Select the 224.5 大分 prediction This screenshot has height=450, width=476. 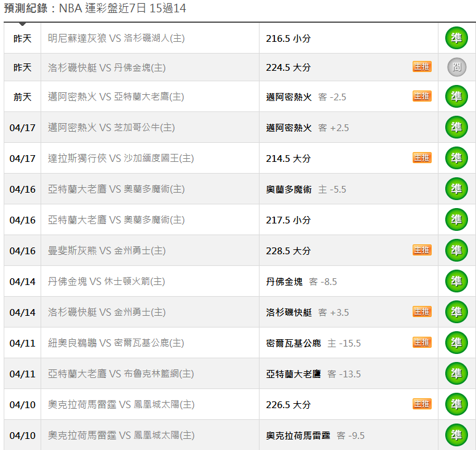click(288, 68)
